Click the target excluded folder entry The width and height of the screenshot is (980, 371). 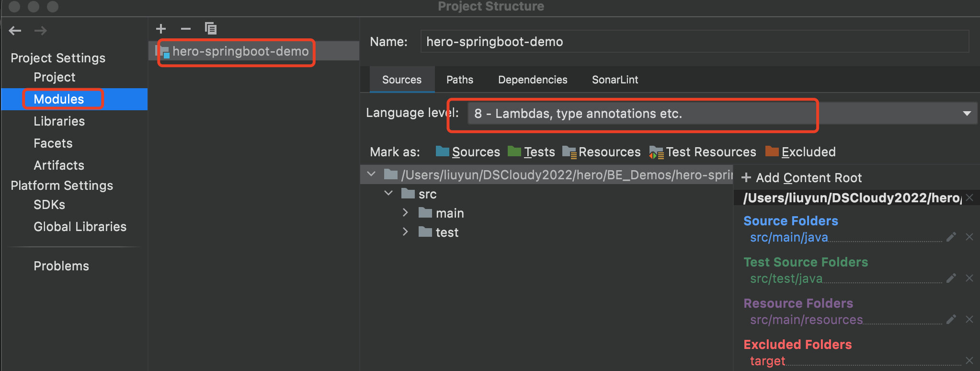pyautogui.click(x=768, y=361)
